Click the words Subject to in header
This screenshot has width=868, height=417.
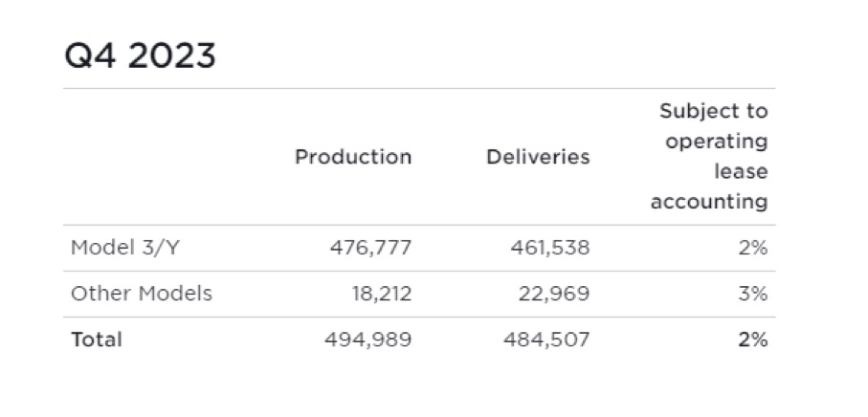pos(714,112)
